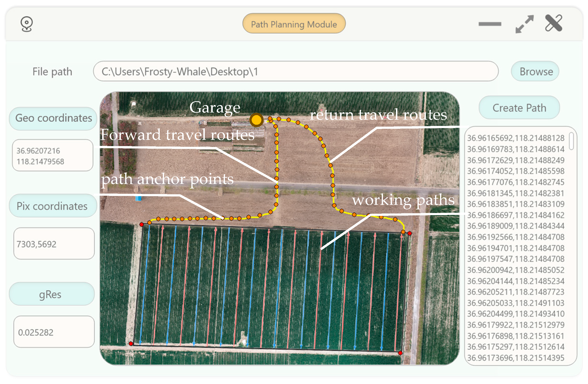Click the Pix coordinates button
Viewport: 588px width, 384px height.
coord(53,206)
